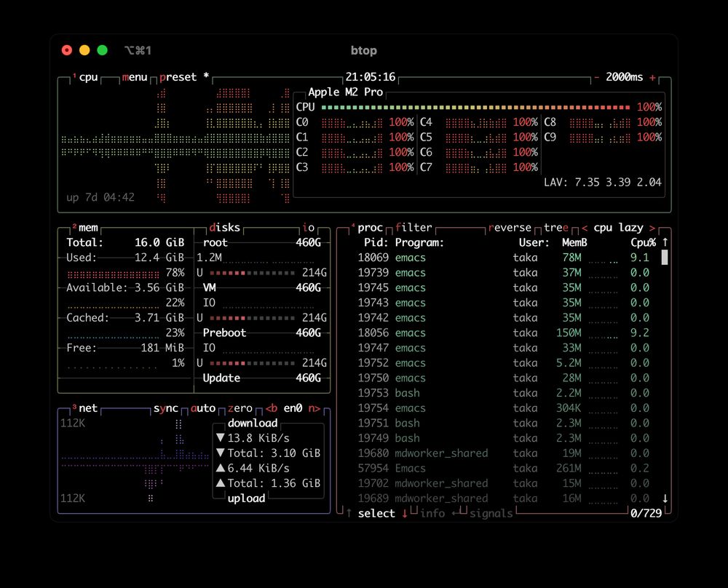728x588 pixels.
Task: Select bash process 19753
Action: pos(503,393)
